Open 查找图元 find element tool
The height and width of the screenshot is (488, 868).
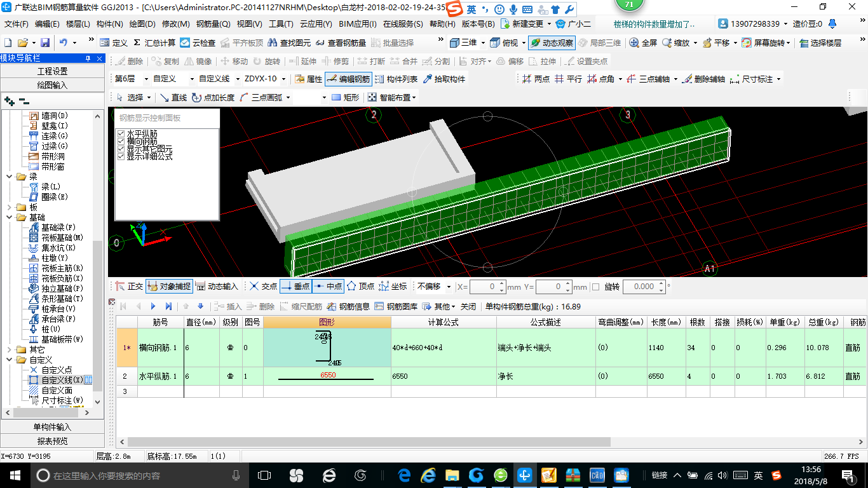pos(289,43)
